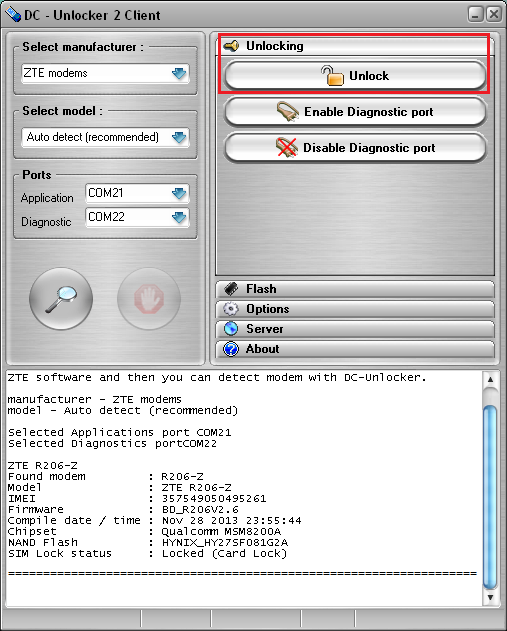Click the Locked (Card Lock) status text
The width and height of the screenshot is (507, 631).
tap(225, 553)
